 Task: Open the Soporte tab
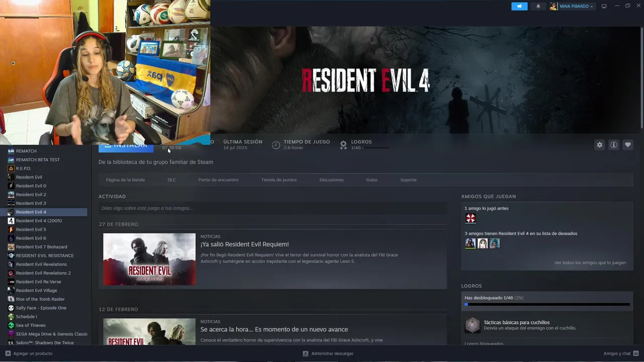tap(408, 180)
